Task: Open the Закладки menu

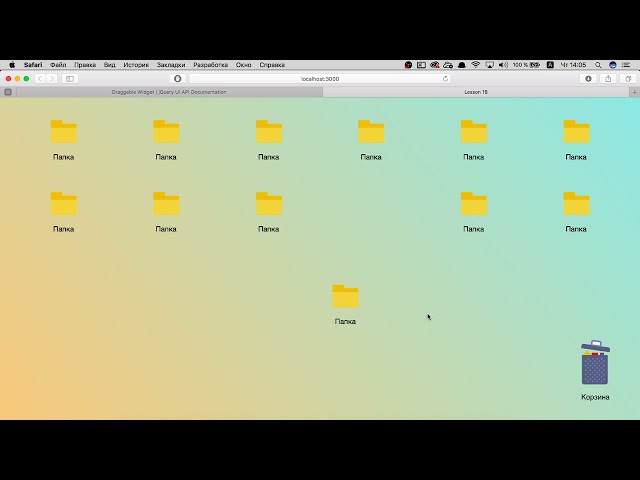Action: coord(171,65)
